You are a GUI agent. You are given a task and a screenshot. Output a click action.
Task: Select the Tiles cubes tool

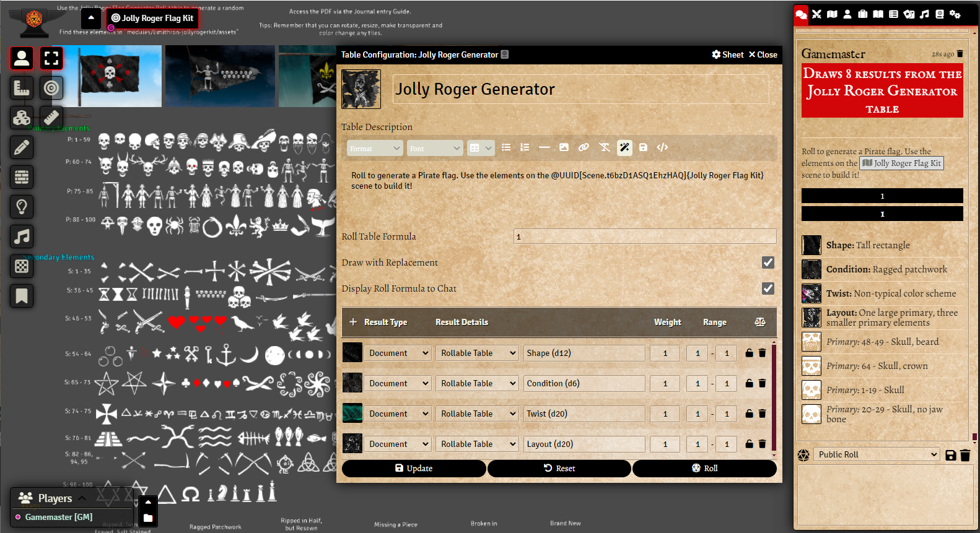[x=22, y=118]
